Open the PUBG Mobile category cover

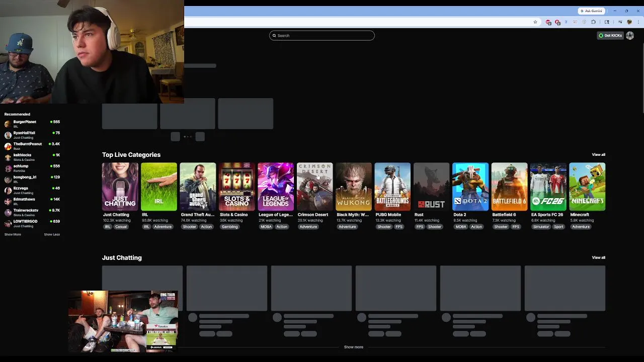(x=392, y=187)
